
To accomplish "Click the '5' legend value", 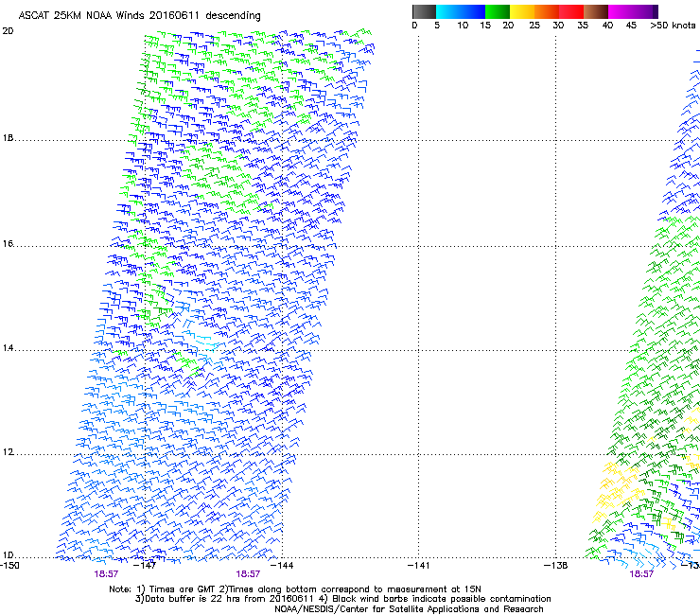I will (437, 26).
